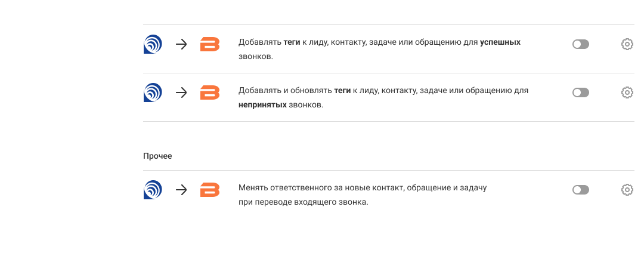Enable tags for успешных звонков toggle
The image size is (644, 253).
[580, 44]
